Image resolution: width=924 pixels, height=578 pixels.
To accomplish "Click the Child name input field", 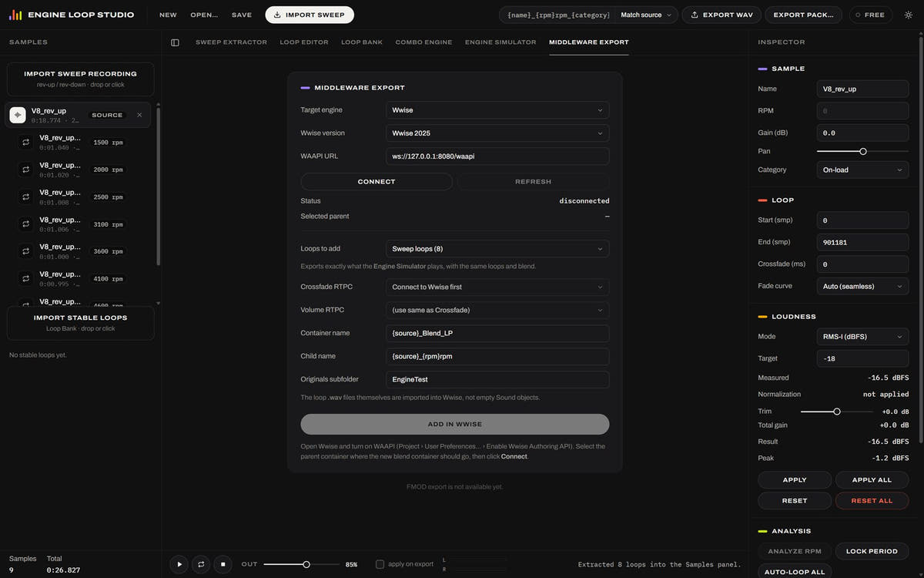I will pos(497,356).
